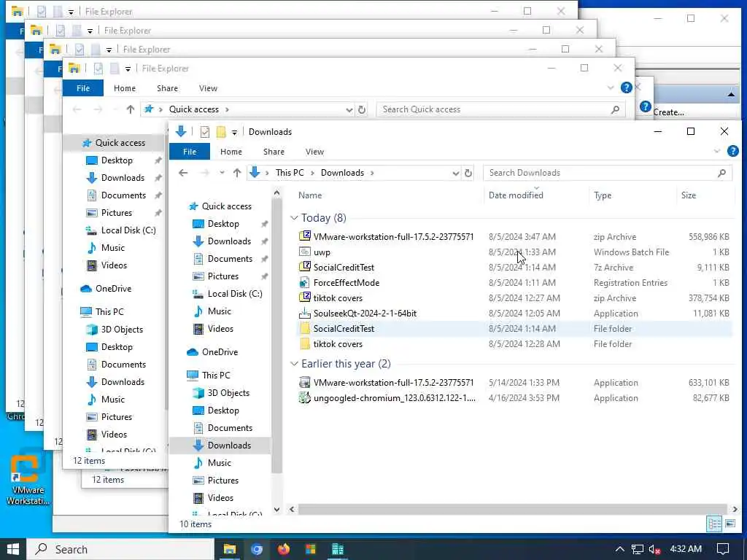
Task: Open View tab in Quick access window
Action: (208, 88)
